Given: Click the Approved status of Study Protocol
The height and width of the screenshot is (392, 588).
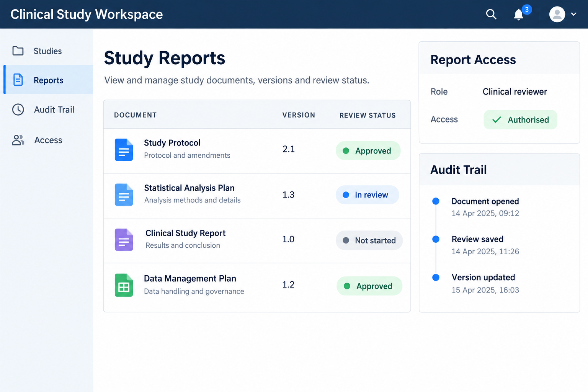Looking at the screenshot, I should point(368,150).
